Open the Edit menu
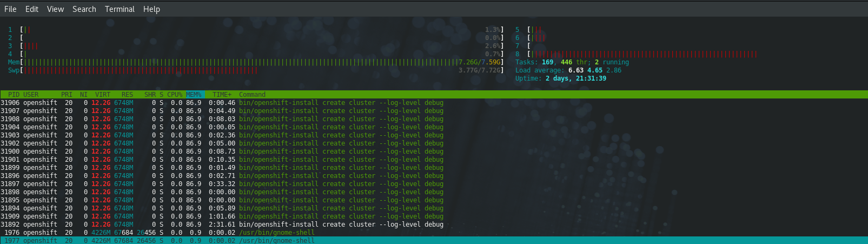This screenshot has height=244, width=868. tap(31, 9)
